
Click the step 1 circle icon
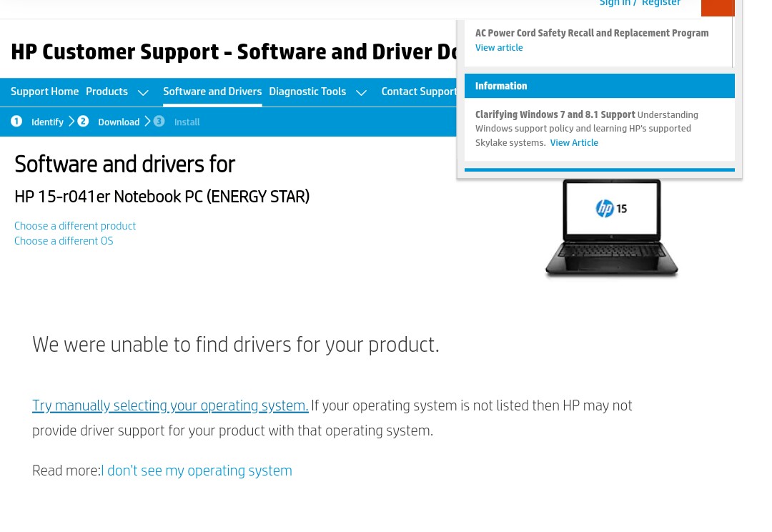pos(16,121)
